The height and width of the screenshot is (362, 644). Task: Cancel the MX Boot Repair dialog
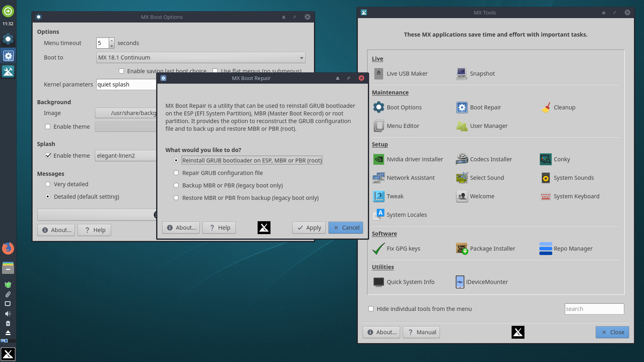346,228
